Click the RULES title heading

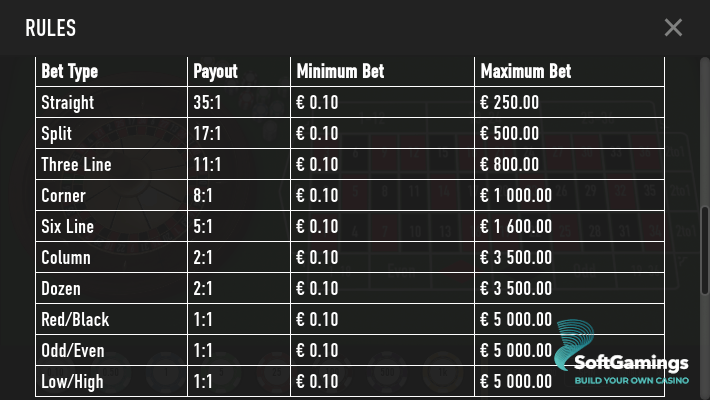pyautogui.click(x=50, y=28)
